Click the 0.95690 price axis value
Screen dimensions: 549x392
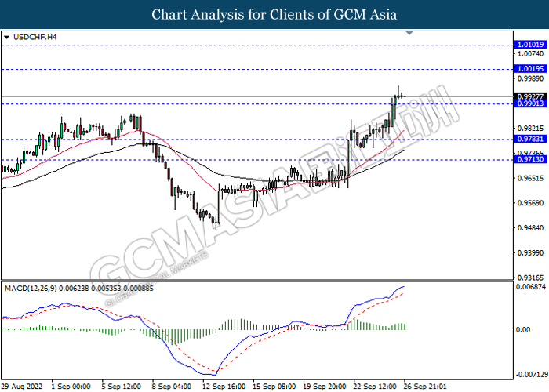point(530,203)
